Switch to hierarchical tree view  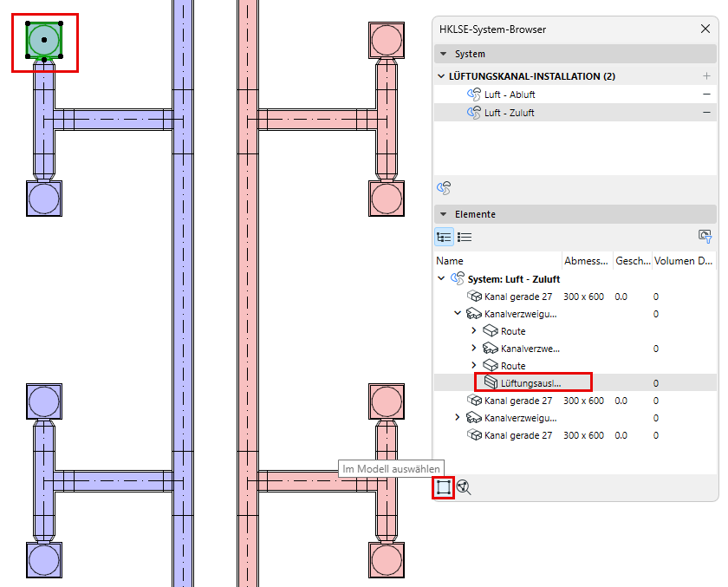444,237
